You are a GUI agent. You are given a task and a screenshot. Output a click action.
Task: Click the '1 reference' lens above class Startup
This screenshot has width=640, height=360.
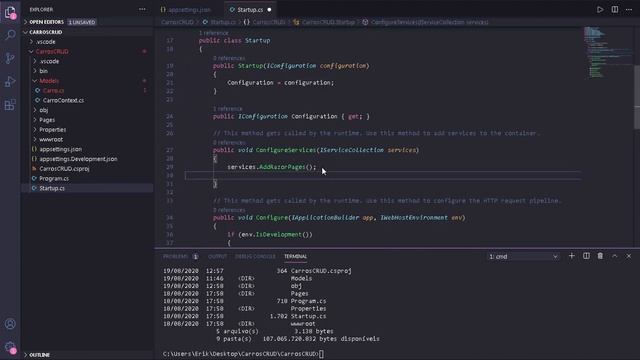[x=213, y=33]
